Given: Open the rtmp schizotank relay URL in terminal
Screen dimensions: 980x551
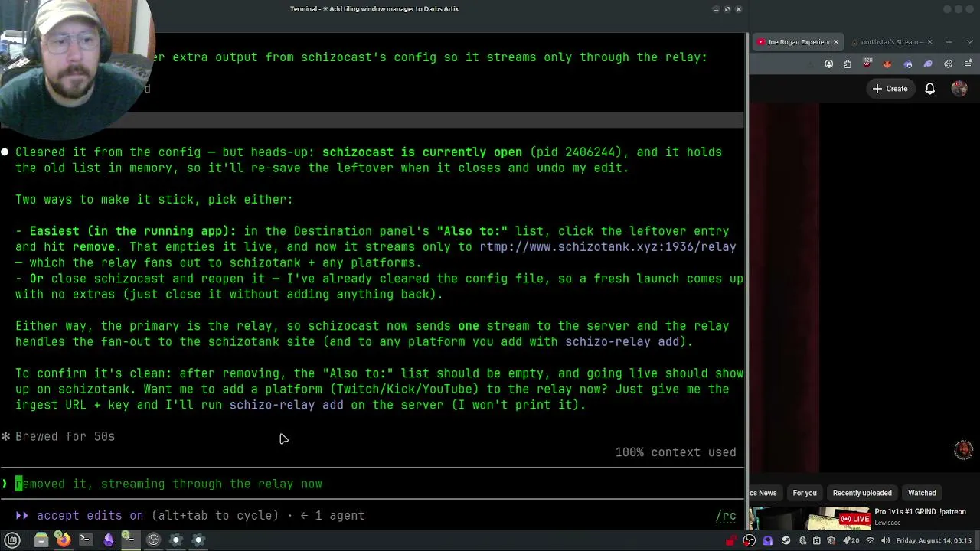Looking at the screenshot, I should click(x=608, y=247).
